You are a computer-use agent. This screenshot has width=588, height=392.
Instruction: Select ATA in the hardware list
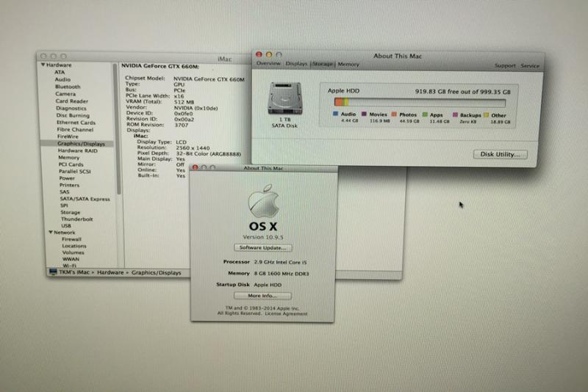tap(60, 72)
